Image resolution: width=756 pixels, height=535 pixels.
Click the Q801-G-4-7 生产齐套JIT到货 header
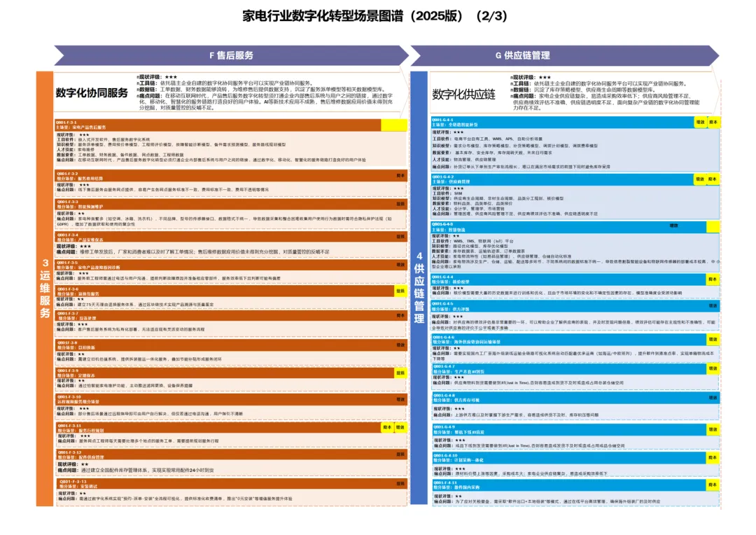pos(575,369)
